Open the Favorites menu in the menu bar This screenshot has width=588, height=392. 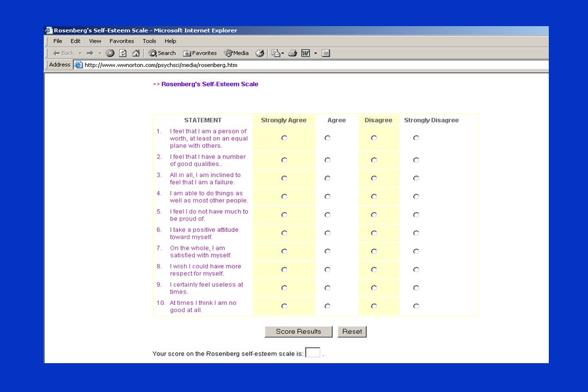pos(121,41)
